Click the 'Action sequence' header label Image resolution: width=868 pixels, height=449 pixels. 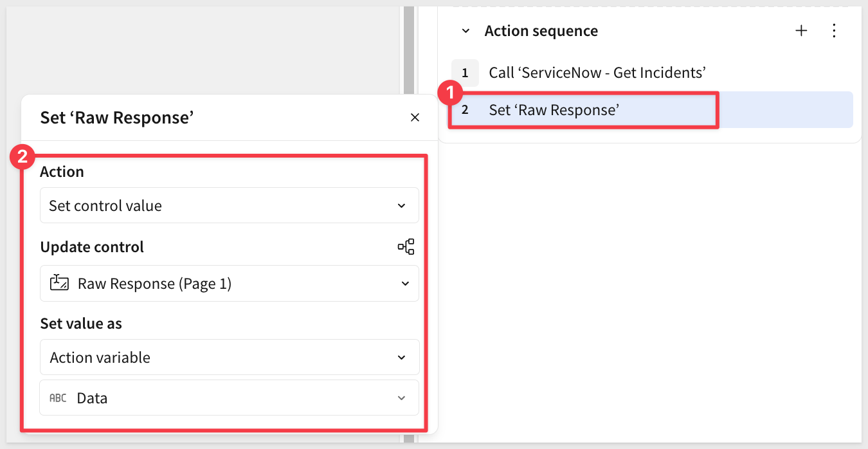[x=541, y=31]
